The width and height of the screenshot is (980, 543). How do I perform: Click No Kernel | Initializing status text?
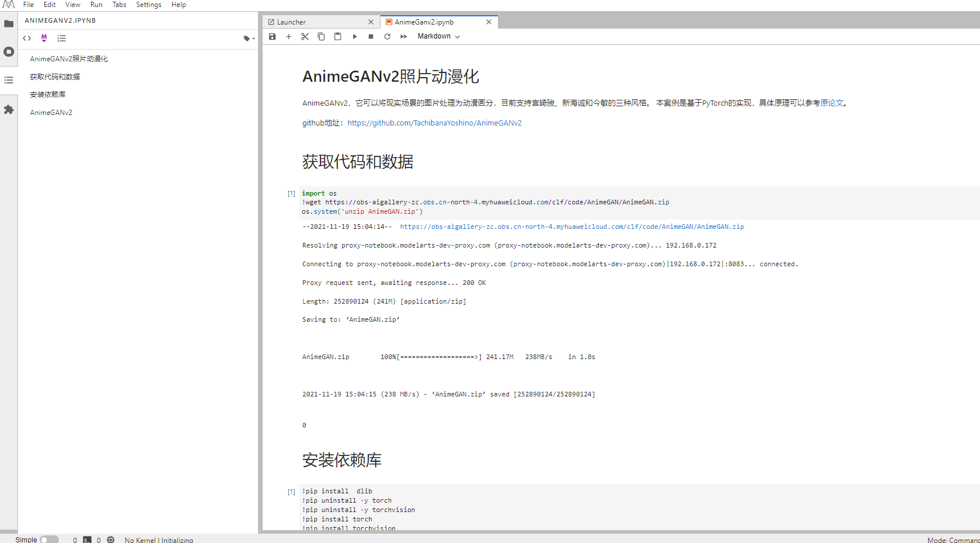(159, 540)
